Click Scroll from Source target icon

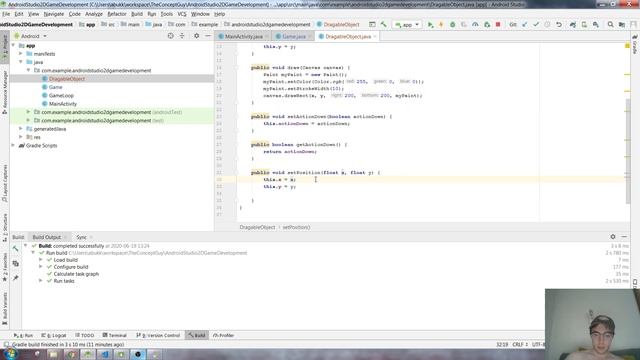(x=171, y=36)
